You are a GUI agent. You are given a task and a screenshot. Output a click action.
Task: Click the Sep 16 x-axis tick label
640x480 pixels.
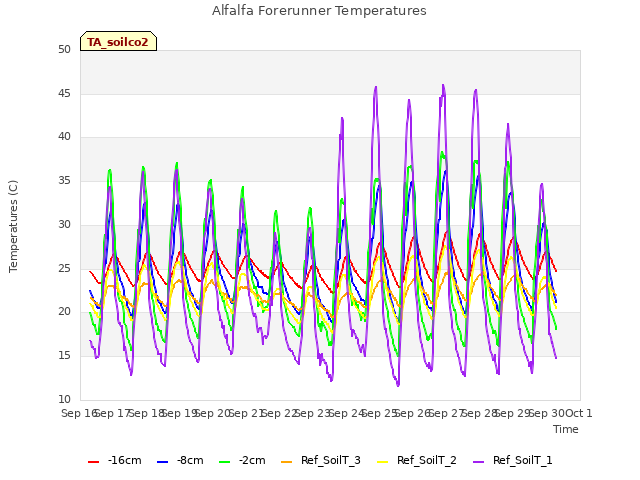coord(78,413)
